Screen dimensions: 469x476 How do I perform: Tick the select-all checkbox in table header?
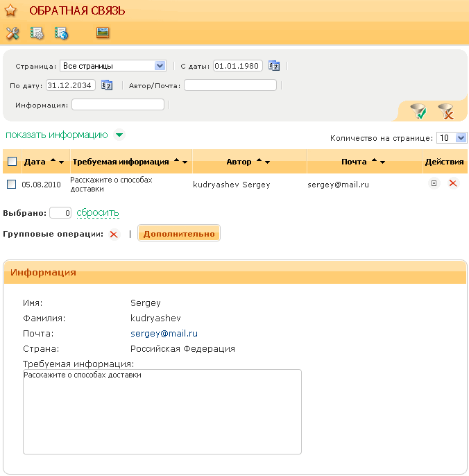coord(12,162)
